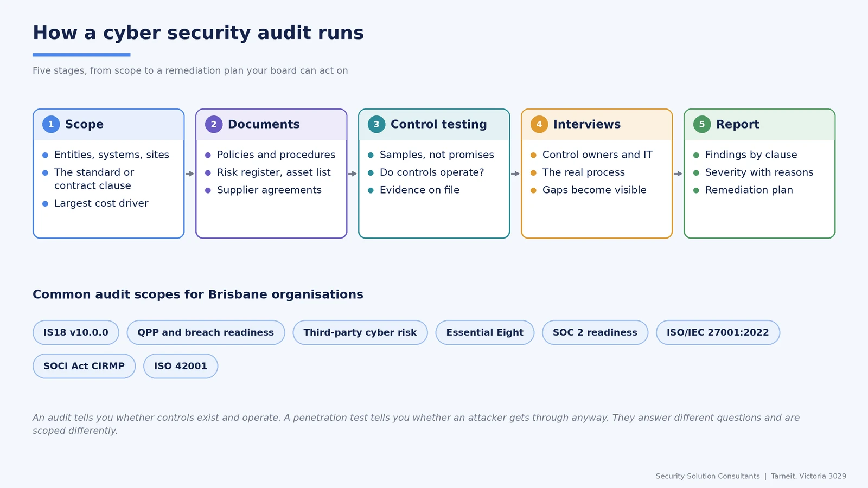Click the Scope stage heading
Screen dimensions: 868x488
click(x=84, y=124)
